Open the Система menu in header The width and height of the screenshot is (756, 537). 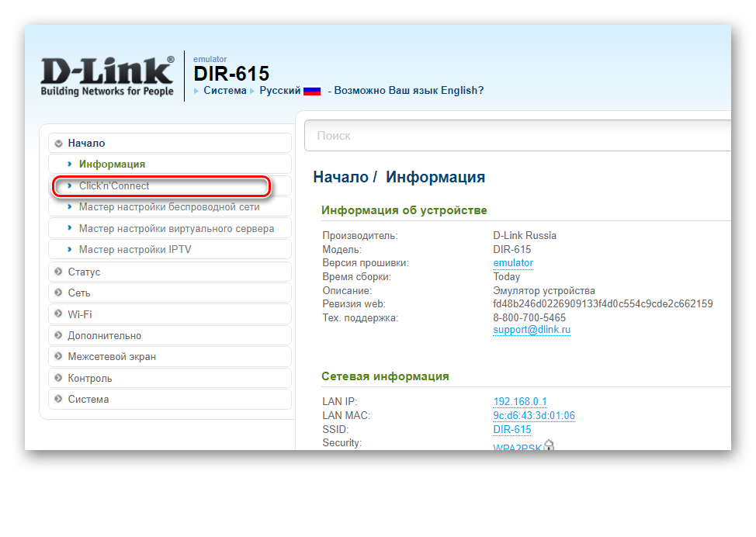224,91
